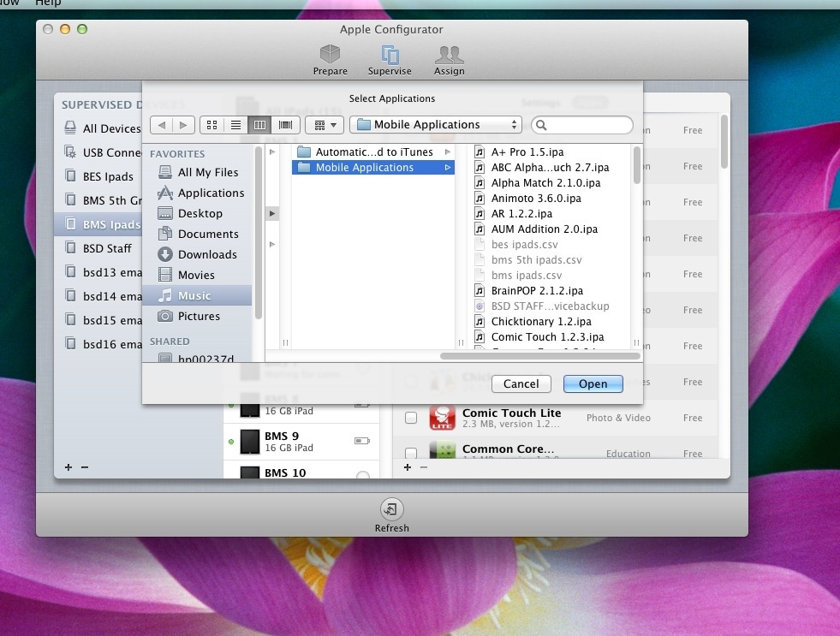Select BMS Ipads device group
The width and height of the screenshot is (840, 636).
point(98,224)
